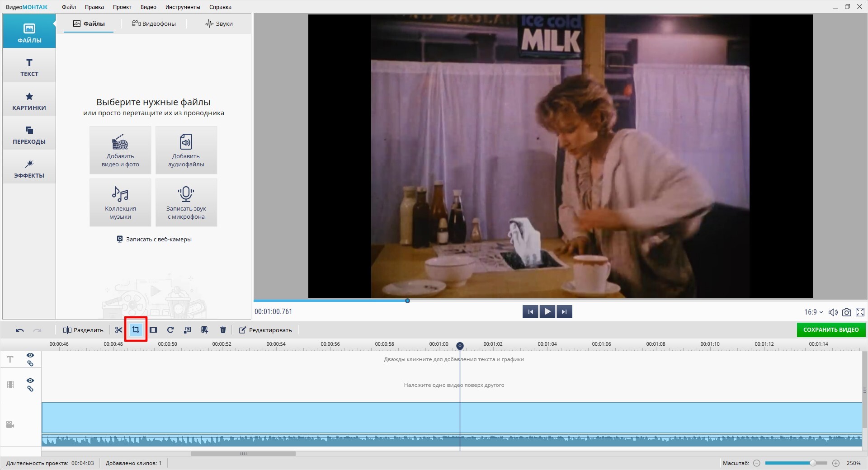Click the timeline zoom scale slider
This screenshot has height=470, width=868.
click(x=796, y=463)
